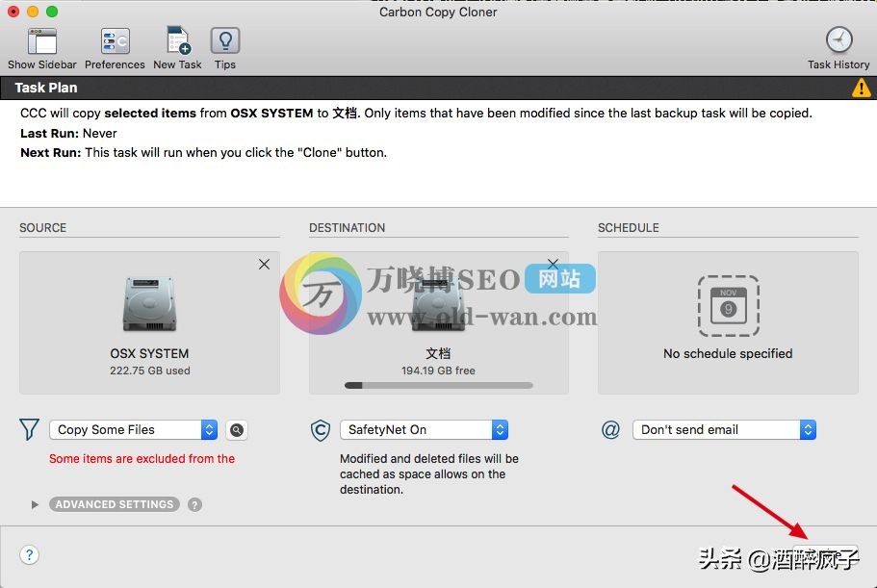Open Preferences from the toolbar
Image resolution: width=877 pixels, height=588 pixels.
tap(115, 41)
